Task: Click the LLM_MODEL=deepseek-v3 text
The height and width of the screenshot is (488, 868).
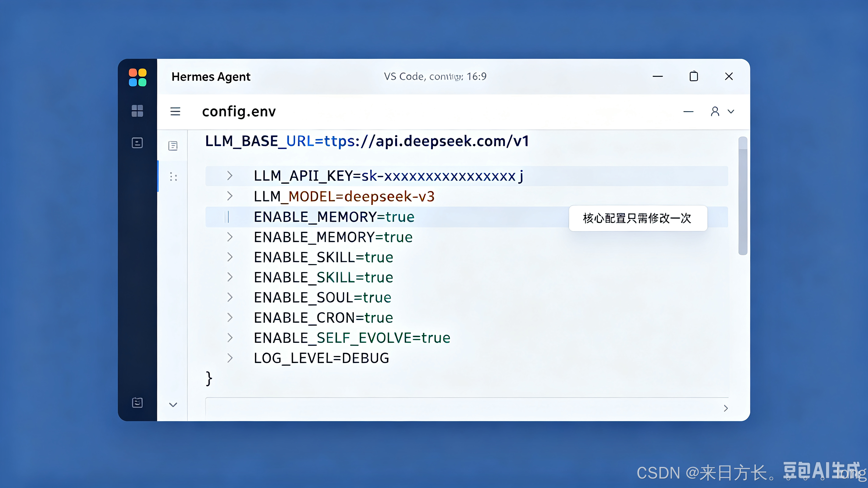Action: click(344, 196)
